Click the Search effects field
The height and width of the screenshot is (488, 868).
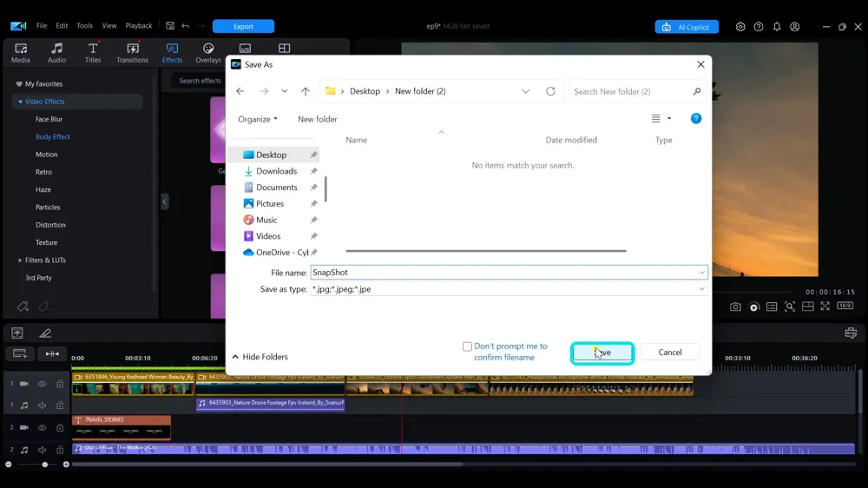pos(200,81)
